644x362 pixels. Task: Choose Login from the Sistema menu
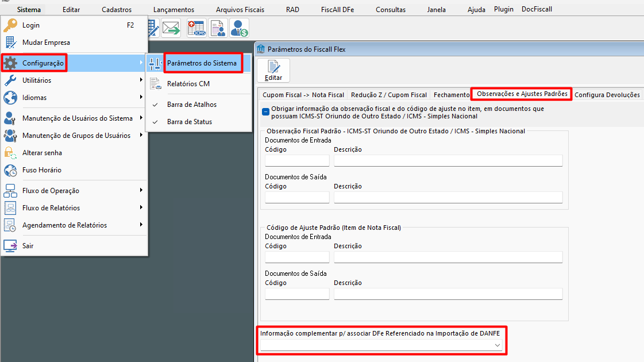pos(74,25)
